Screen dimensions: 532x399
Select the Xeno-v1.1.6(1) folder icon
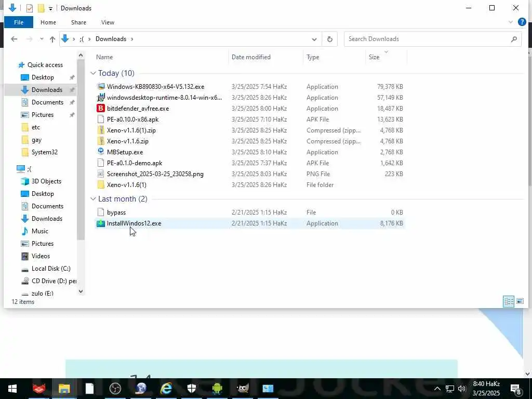tap(101, 184)
